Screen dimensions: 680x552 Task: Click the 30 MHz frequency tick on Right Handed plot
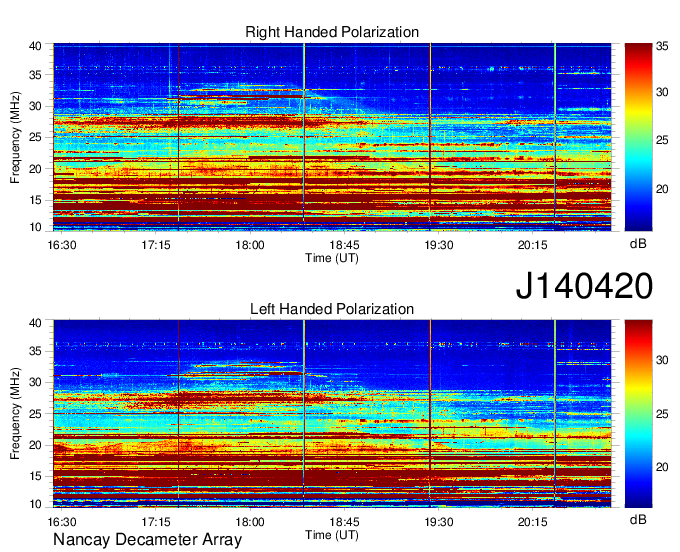35,106
